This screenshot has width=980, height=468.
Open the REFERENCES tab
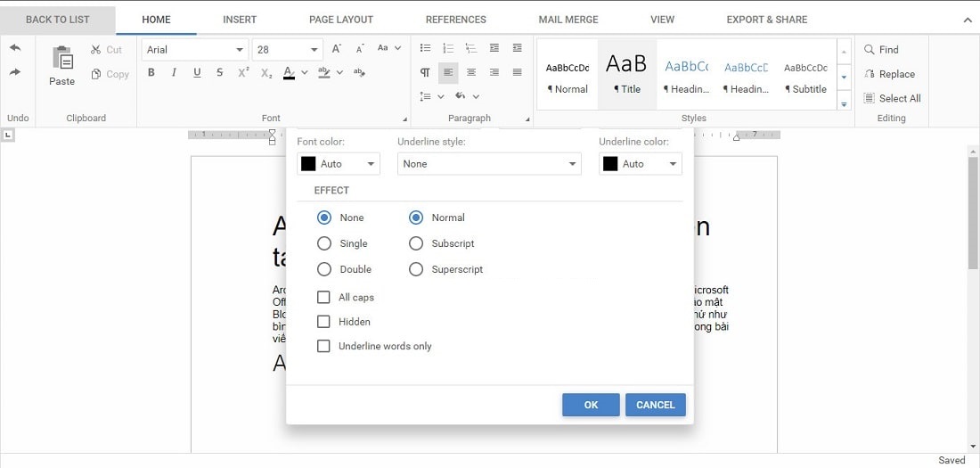click(x=455, y=20)
